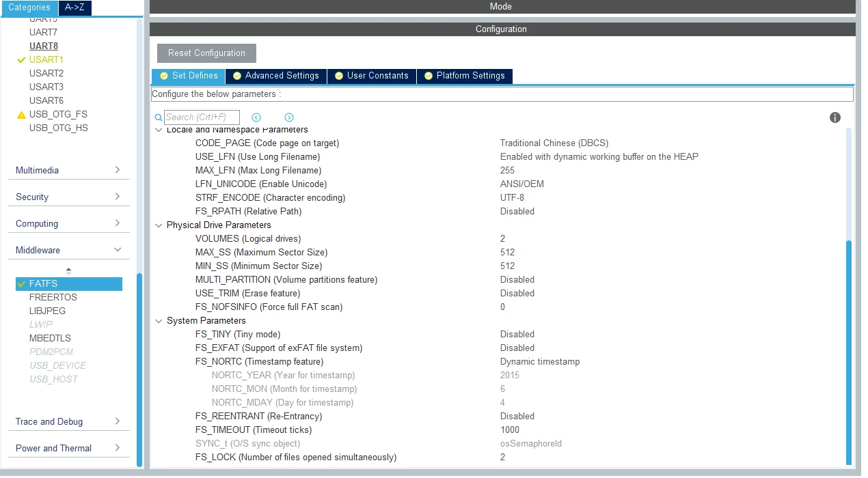Select USB_OTG_HS in the list

[58, 128]
